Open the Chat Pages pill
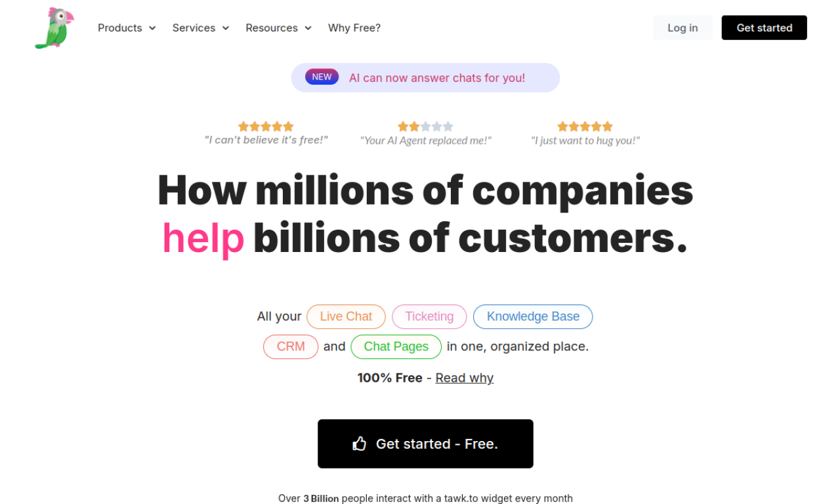 click(396, 346)
